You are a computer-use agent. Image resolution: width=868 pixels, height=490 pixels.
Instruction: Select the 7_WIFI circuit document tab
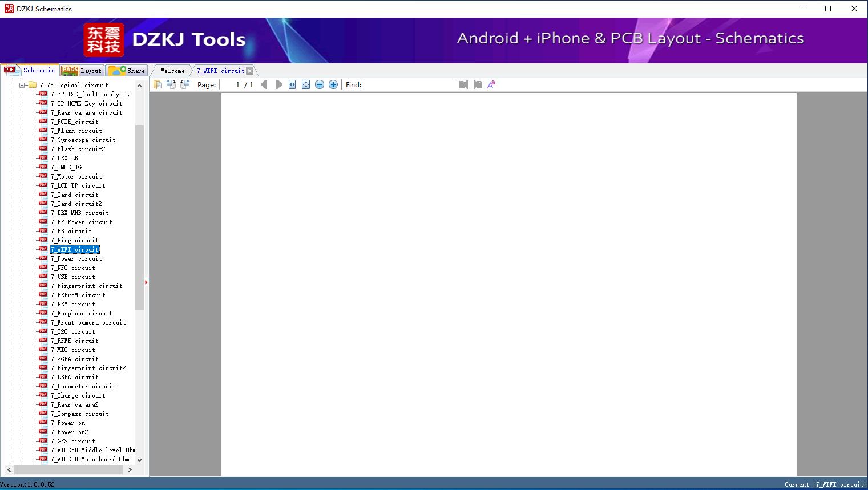220,71
